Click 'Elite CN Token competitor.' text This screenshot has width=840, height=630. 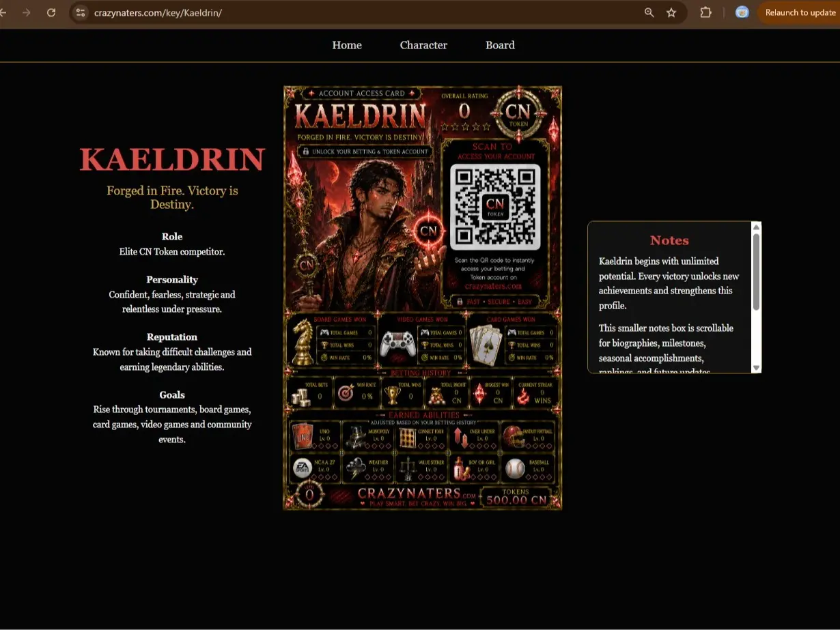(x=172, y=251)
